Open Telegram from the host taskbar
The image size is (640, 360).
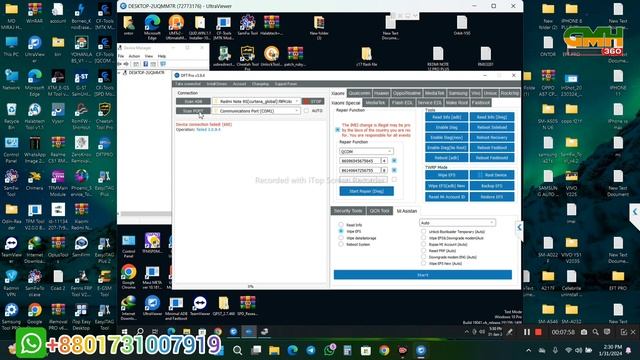tap(311, 350)
